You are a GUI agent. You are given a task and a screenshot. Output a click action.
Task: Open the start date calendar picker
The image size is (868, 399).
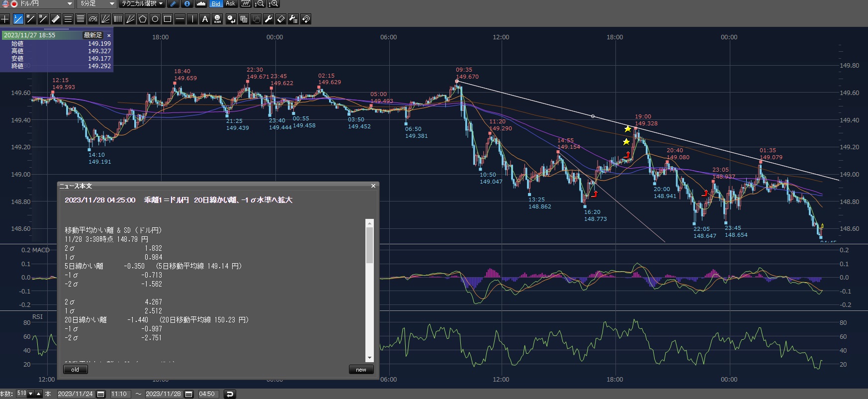coord(101,394)
